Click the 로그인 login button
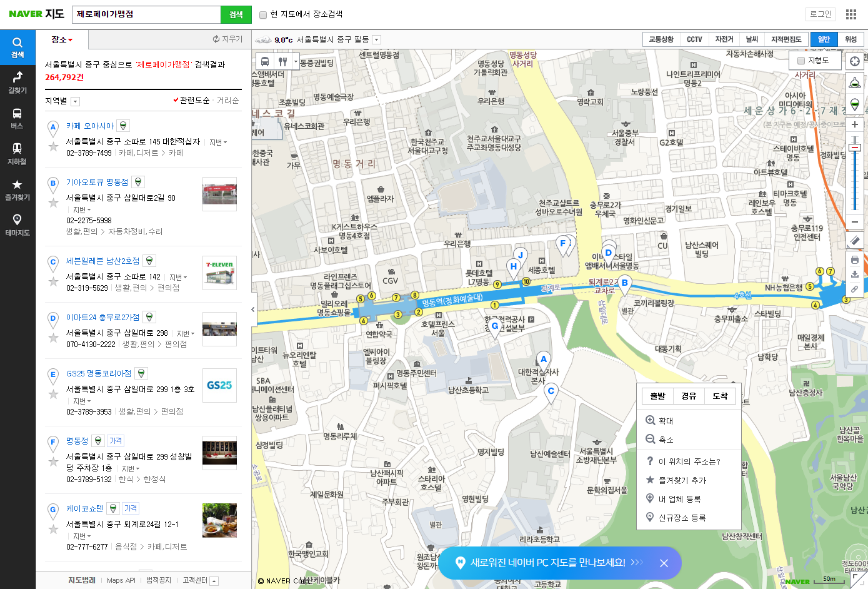868x589 pixels. (821, 14)
